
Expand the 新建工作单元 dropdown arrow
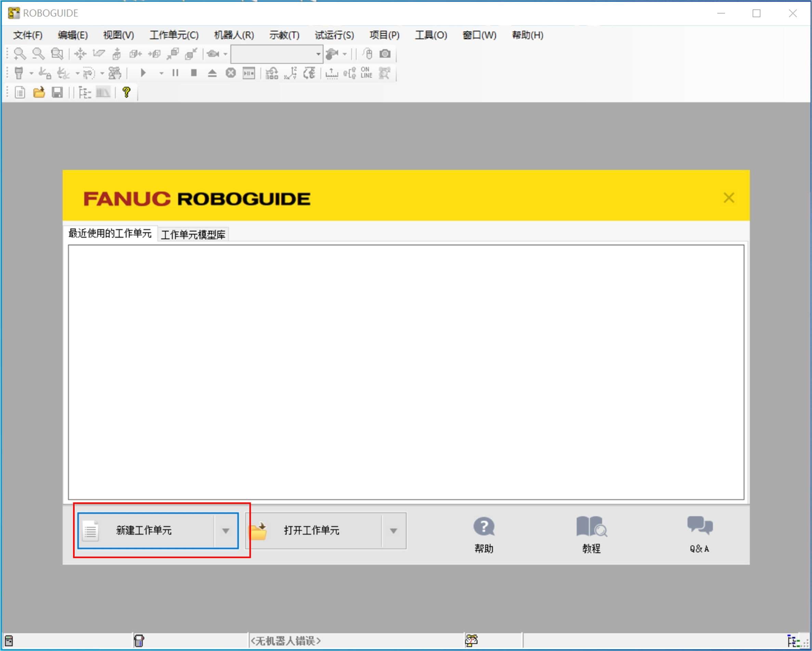225,531
